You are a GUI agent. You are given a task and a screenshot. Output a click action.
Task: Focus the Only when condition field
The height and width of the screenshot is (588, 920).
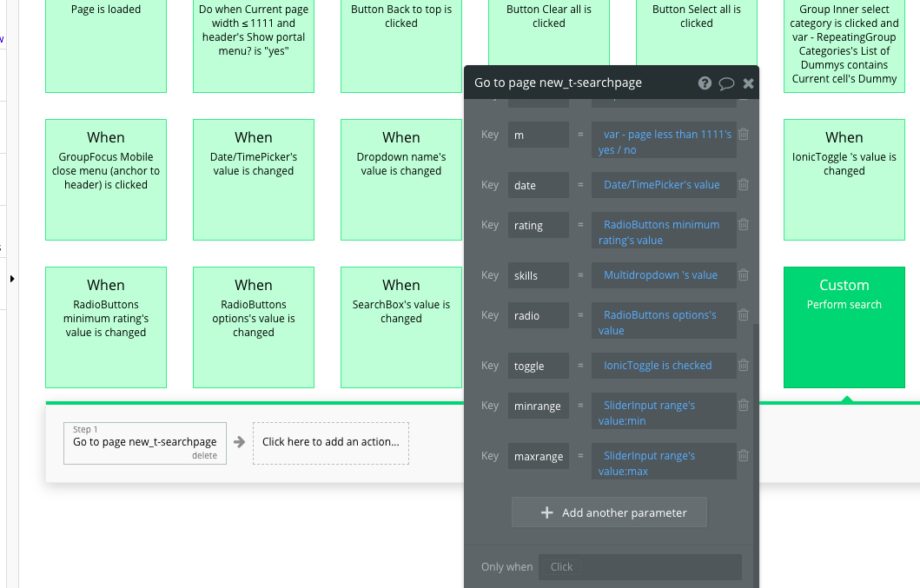point(639,567)
